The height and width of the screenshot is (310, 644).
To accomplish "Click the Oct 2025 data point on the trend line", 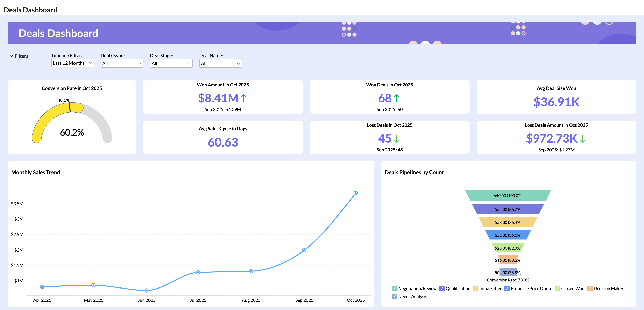I will point(356,193).
